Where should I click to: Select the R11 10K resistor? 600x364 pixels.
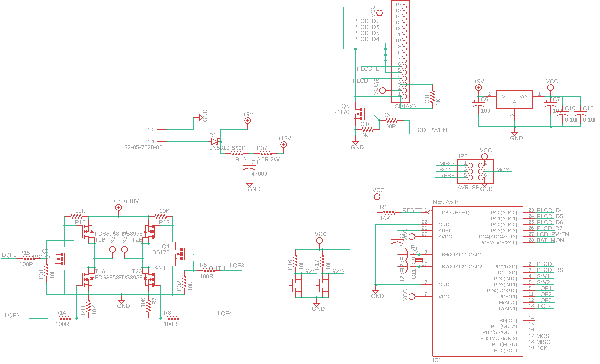point(89,306)
